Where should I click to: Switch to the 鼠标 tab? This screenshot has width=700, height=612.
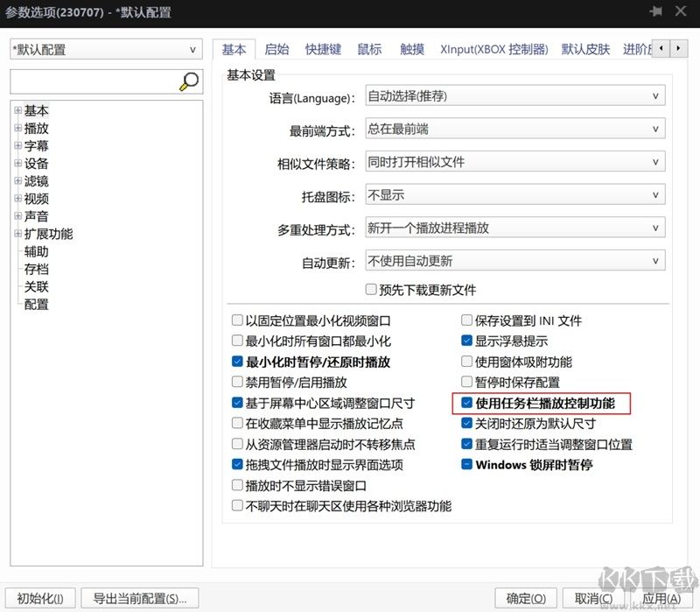point(369,50)
